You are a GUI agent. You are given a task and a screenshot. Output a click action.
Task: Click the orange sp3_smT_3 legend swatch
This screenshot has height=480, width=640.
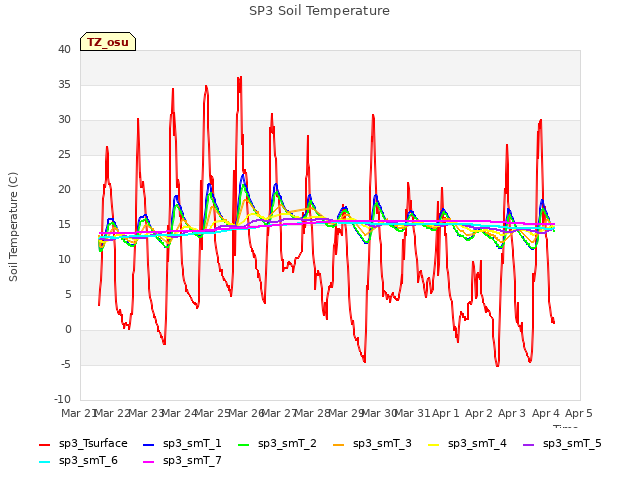coord(339,445)
